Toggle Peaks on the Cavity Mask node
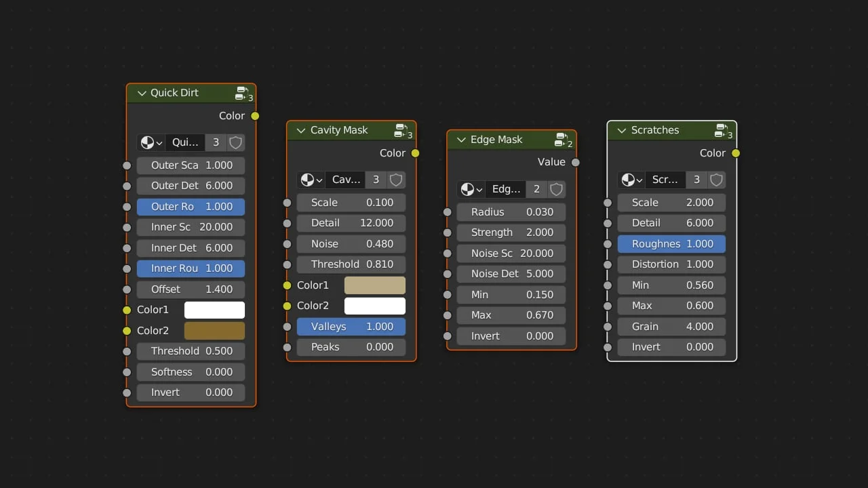 pos(351,347)
